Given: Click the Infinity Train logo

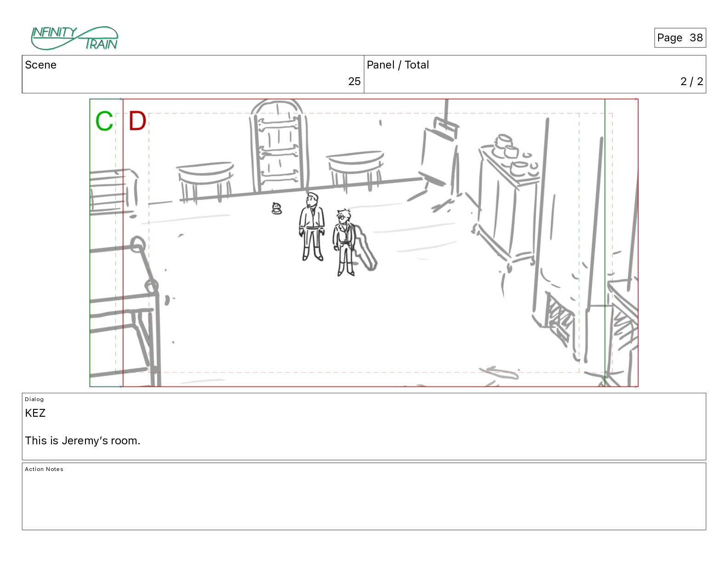Looking at the screenshot, I should [74, 38].
